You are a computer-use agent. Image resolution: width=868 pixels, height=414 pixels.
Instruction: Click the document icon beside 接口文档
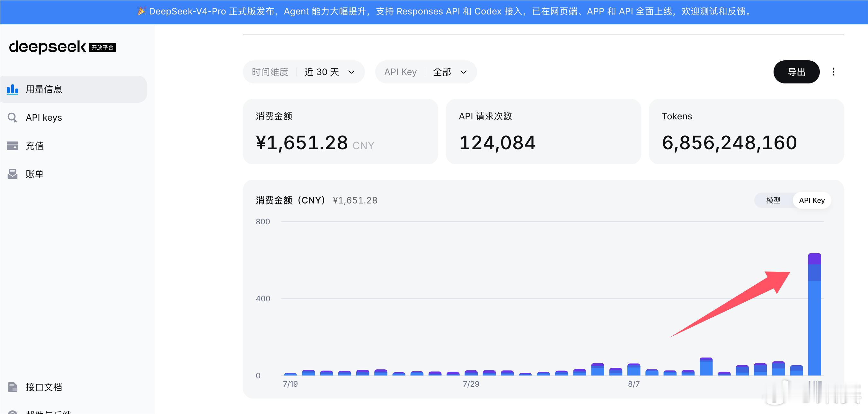pos(13,387)
